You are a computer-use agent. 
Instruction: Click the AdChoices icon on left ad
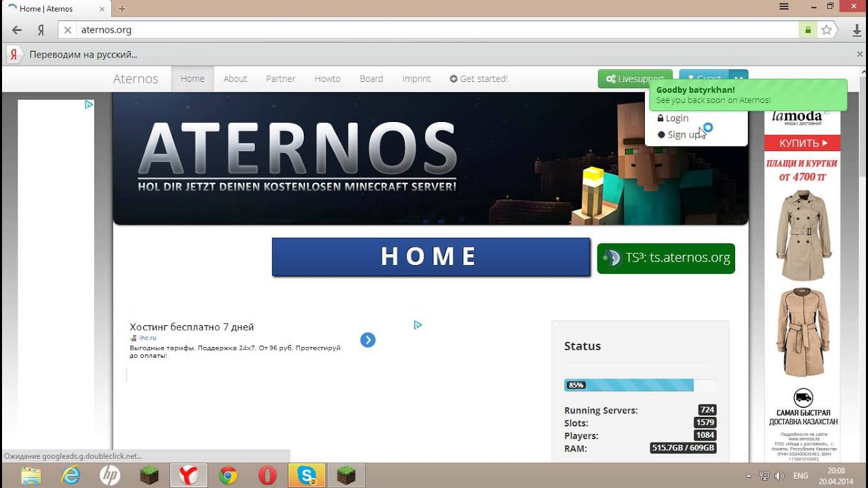89,104
